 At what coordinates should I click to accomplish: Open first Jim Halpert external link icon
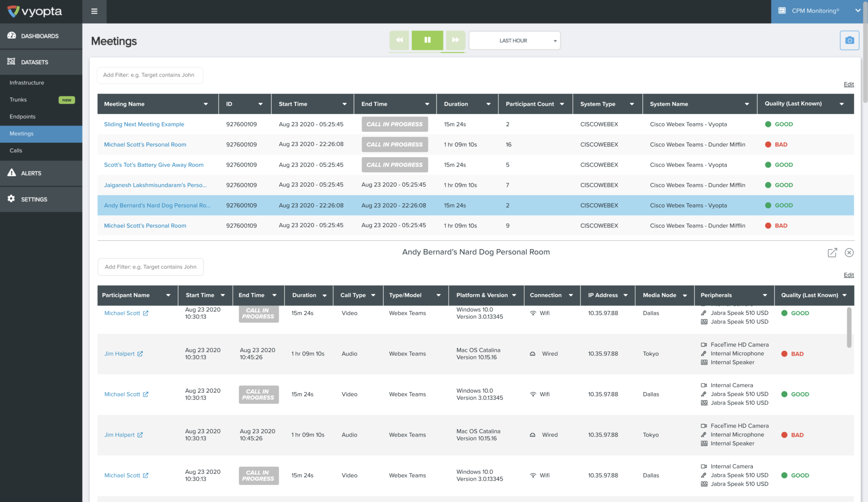pyautogui.click(x=140, y=354)
